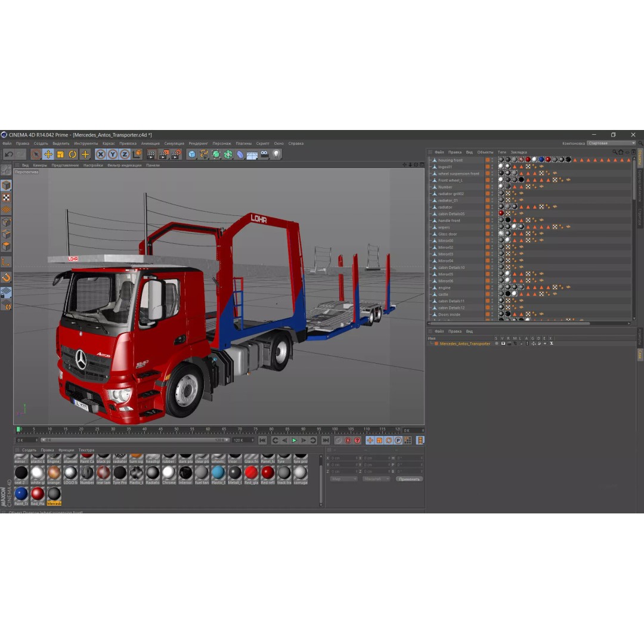The height and width of the screenshot is (644, 644).
Task: Go to end of timeline
Action: (x=326, y=440)
